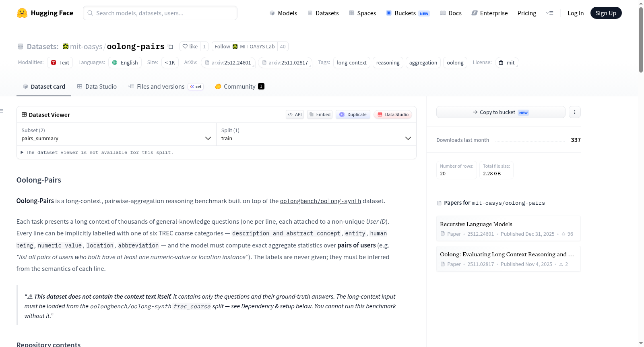Select the long-context tag

352,62
